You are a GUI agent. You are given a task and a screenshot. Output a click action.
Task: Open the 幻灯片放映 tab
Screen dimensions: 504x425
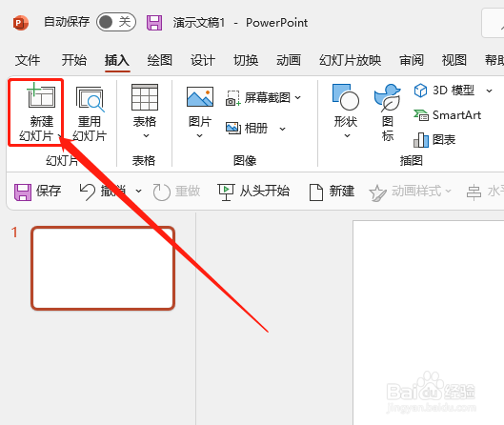[x=350, y=60]
